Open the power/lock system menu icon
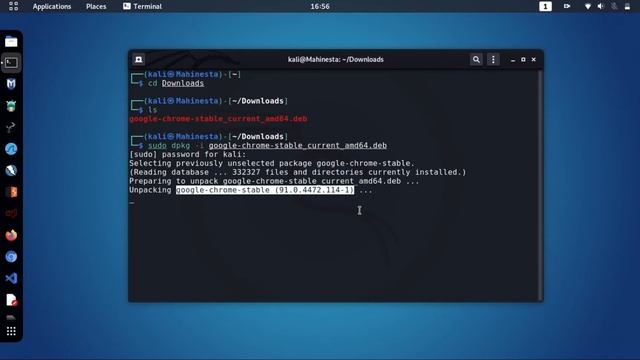 pos(627,6)
